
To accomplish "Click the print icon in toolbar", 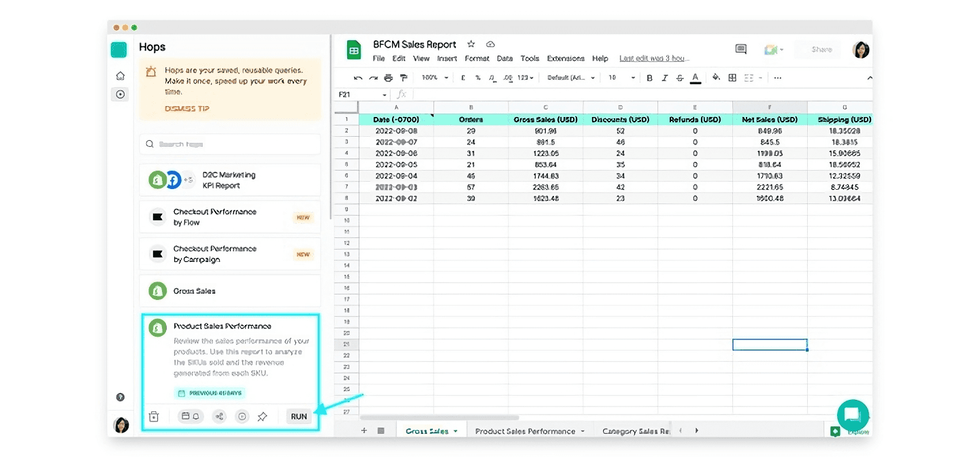I will (x=389, y=78).
